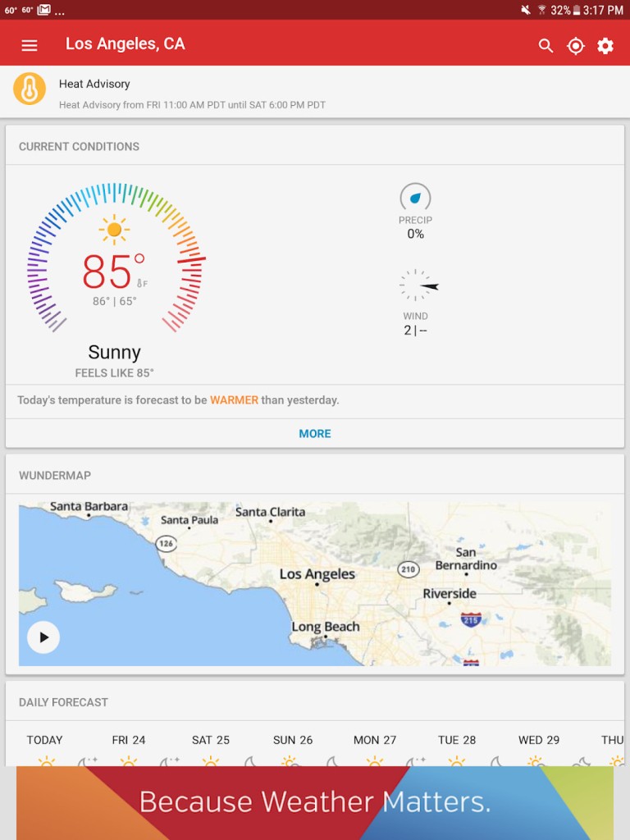Tap the GPS current location icon
The width and height of the screenshot is (630, 840).
[x=576, y=46]
